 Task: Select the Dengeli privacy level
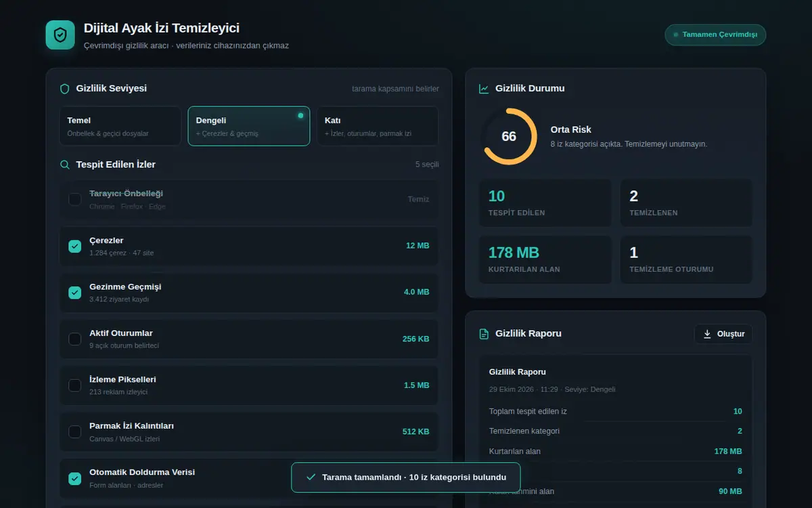[249, 126]
